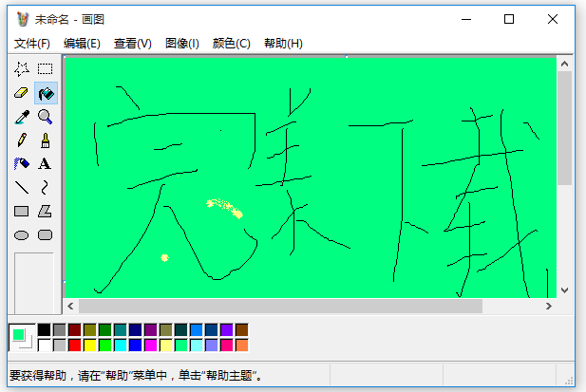
Task: Click the Paint app icon in title bar
Action: (23, 19)
